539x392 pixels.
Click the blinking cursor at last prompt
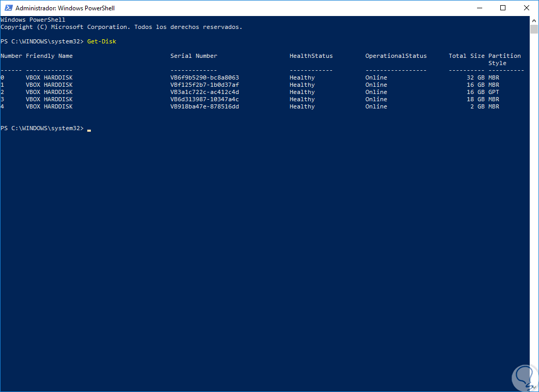[x=89, y=130]
